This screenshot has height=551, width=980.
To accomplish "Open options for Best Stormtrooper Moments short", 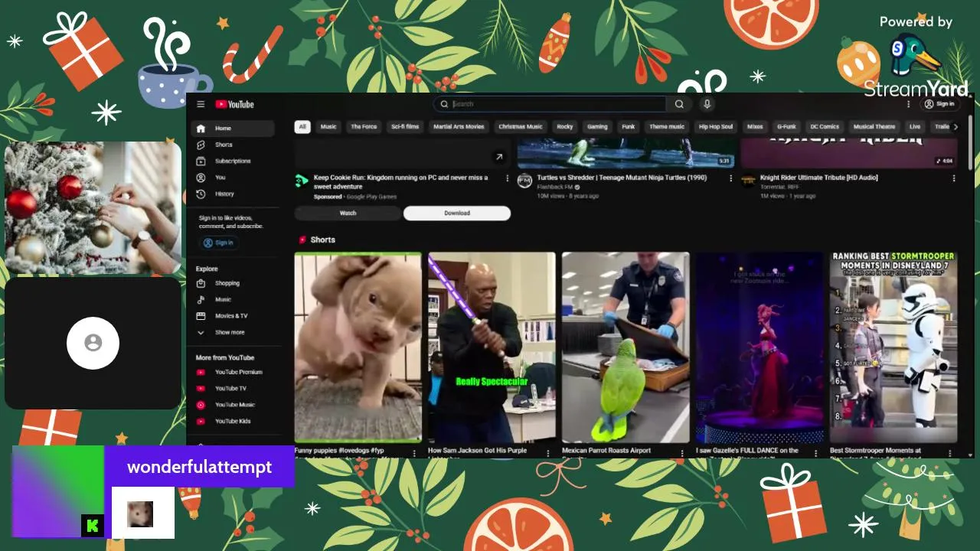I will coord(949,453).
